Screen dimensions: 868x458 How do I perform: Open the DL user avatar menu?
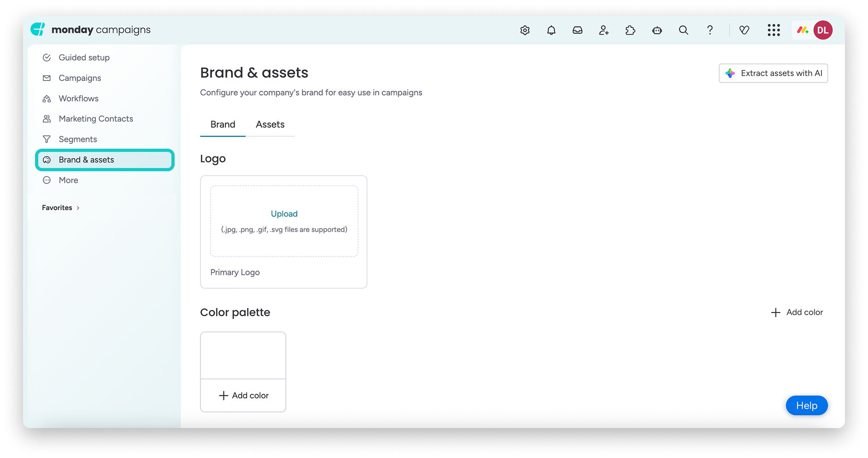(823, 30)
